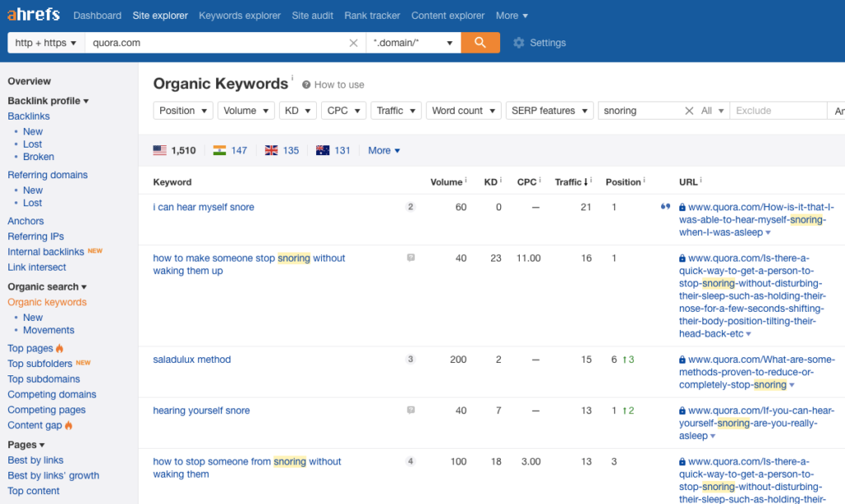This screenshot has height=504, width=845.
Task: Clear the quora.com URL field
Action: point(353,43)
